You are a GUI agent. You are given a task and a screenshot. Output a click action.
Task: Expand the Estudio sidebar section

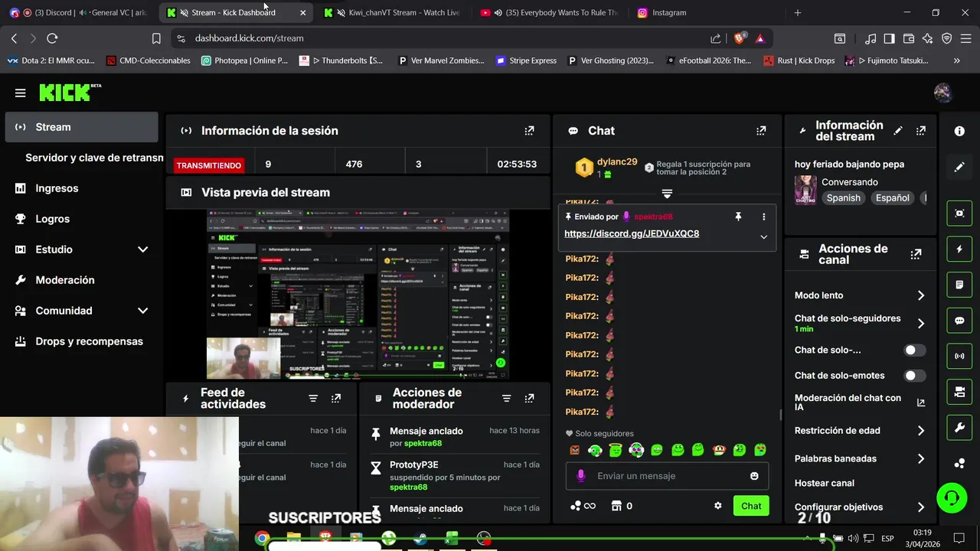click(142, 249)
